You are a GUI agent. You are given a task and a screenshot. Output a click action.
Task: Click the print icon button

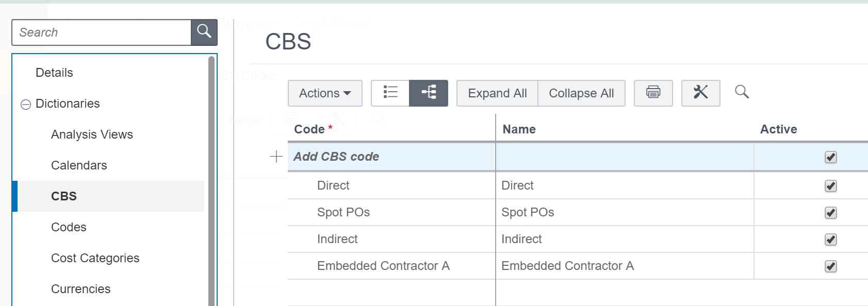point(653,93)
